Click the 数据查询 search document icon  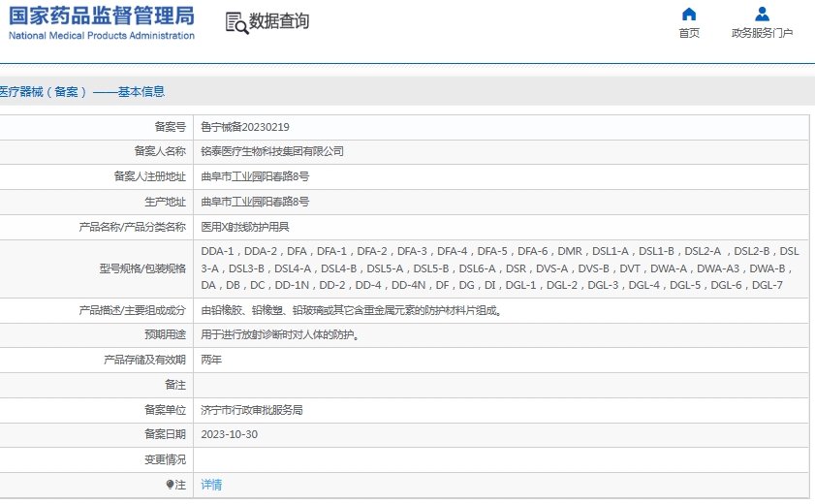tap(236, 23)
